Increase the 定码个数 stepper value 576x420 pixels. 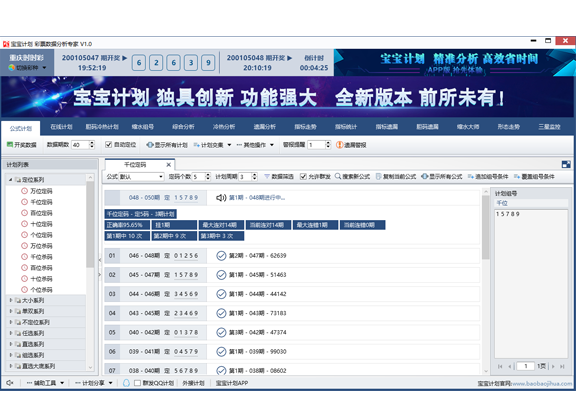[x=208, y=175]
